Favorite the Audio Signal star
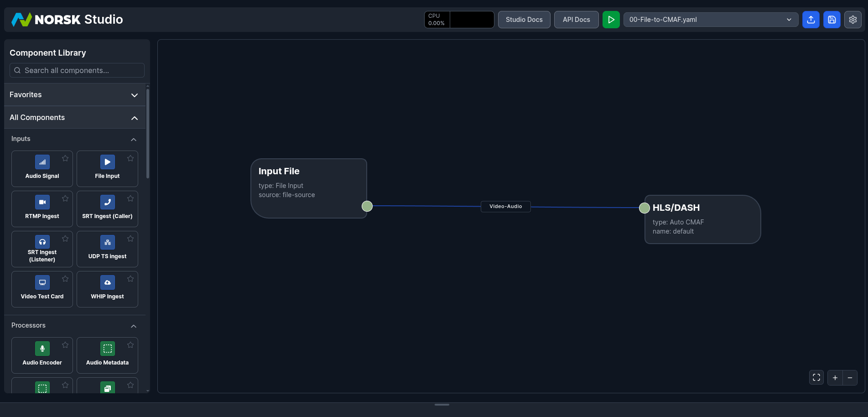The image size is (868, 417). point(65,158)
